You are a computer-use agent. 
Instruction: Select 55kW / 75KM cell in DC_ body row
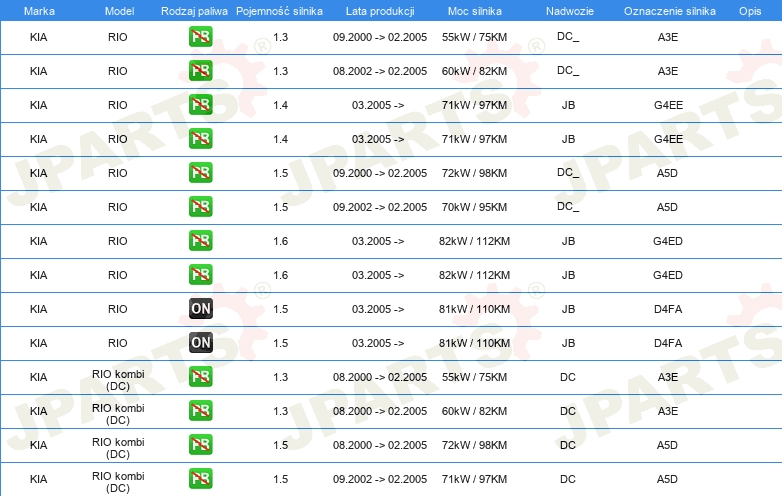tap(474, 37)
